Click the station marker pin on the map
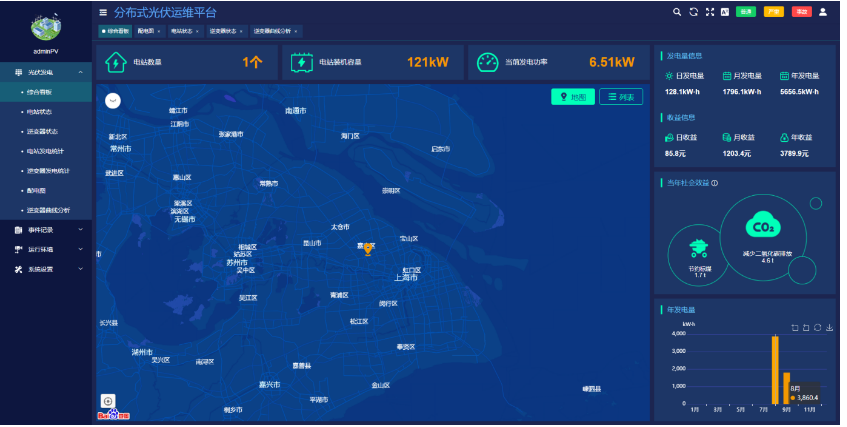Viewport: 847px width, 427px height. 367,247
